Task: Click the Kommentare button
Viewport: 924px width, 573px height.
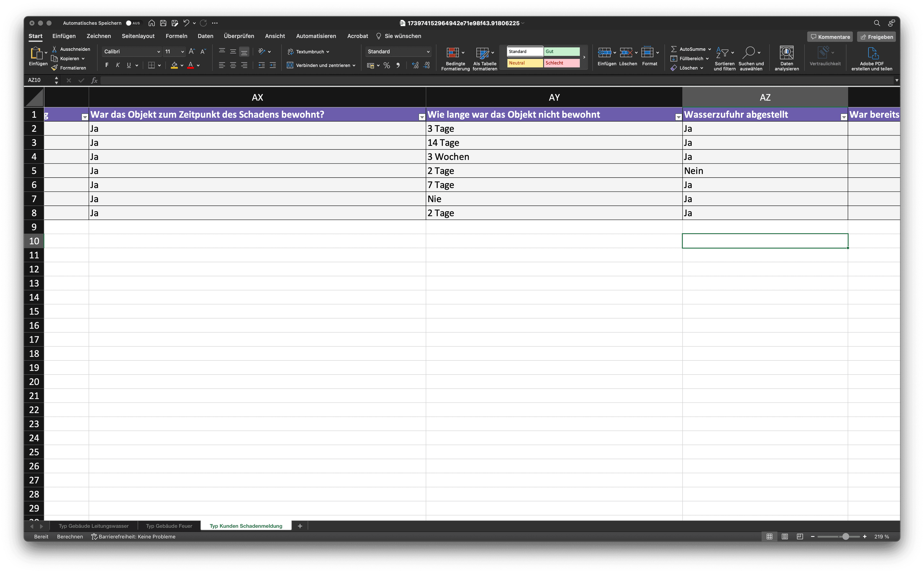Action: coord(830,37)
